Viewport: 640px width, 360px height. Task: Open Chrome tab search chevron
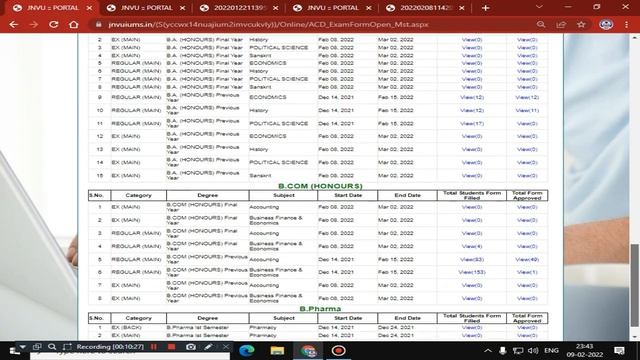539,7
